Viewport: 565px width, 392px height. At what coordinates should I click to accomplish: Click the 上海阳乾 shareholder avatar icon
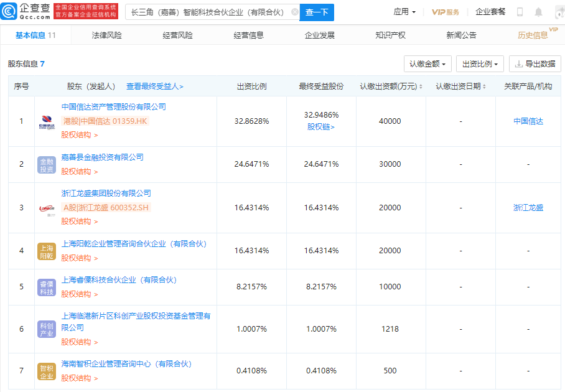pyautogui.click(x=47, y=251)
